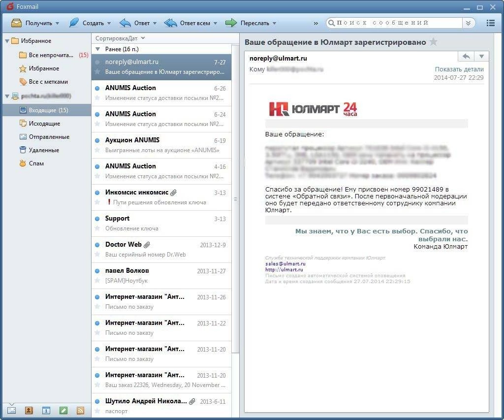Screen dimensions: 504x420
Task: Open the contacts icon in bottom bar
Action: 29,410
